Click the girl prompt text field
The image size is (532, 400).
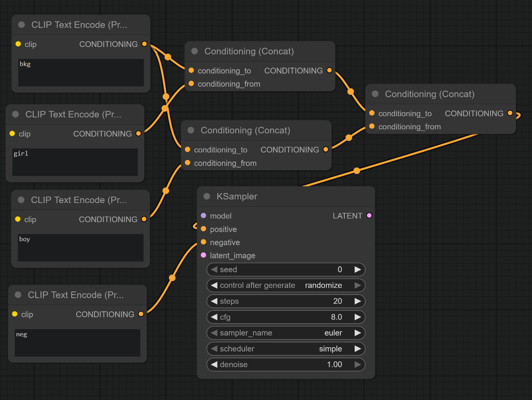click(x=75, y=162)
